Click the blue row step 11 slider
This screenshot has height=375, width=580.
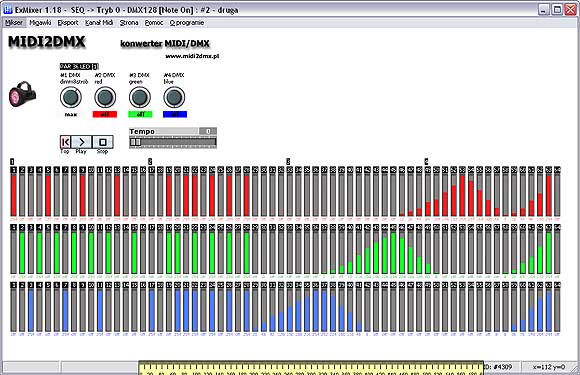[x=100, y=310]
